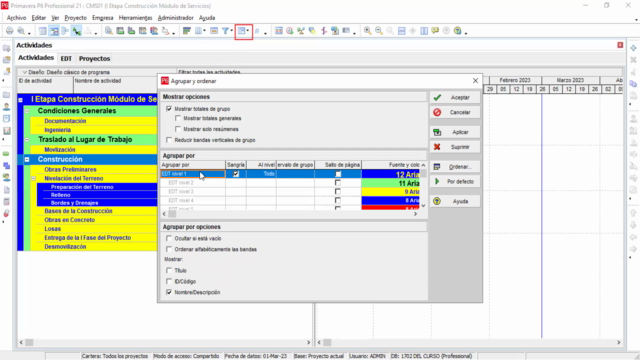The height and width of the screenshot is (360, 640).
Task: Click the green check icon on Aceptar
Action: (x=437, y=98)
